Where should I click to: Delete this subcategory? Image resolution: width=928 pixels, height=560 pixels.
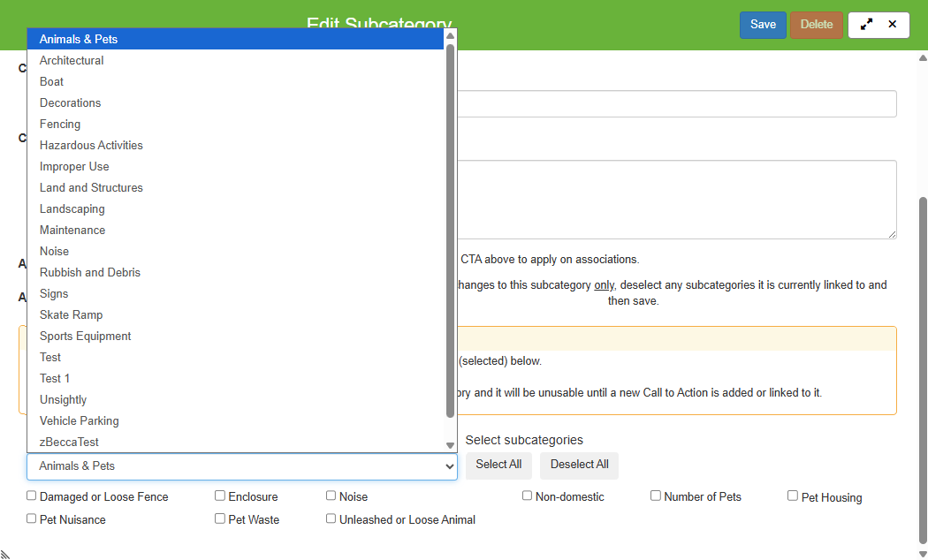[x=816, y=25]
